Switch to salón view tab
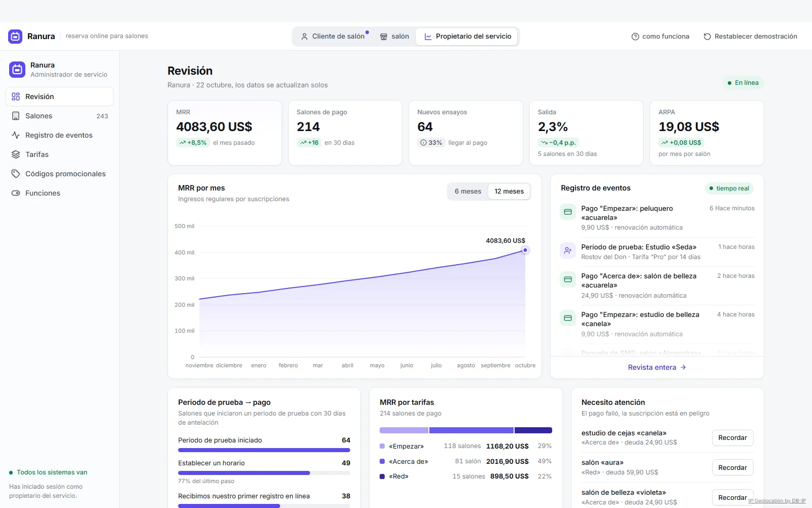 click(395, 37)
